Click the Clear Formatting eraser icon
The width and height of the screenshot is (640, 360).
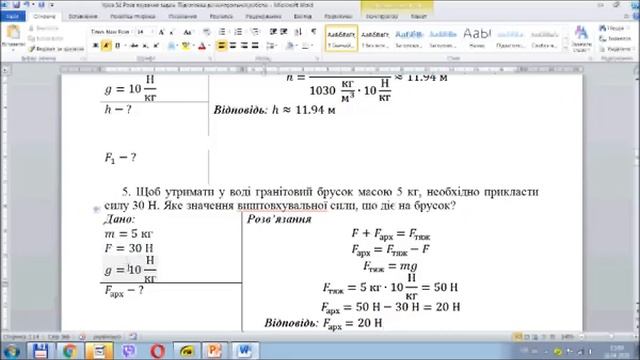pos(207,32)
